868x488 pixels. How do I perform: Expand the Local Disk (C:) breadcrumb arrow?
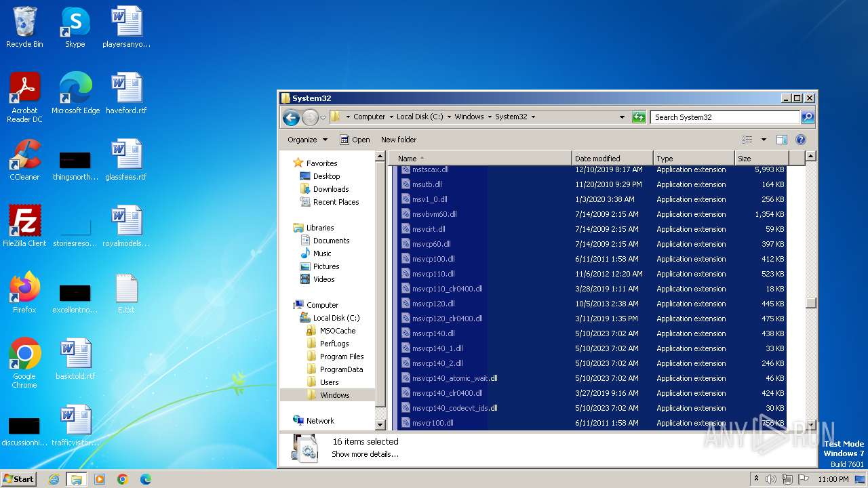coord(449,117)
